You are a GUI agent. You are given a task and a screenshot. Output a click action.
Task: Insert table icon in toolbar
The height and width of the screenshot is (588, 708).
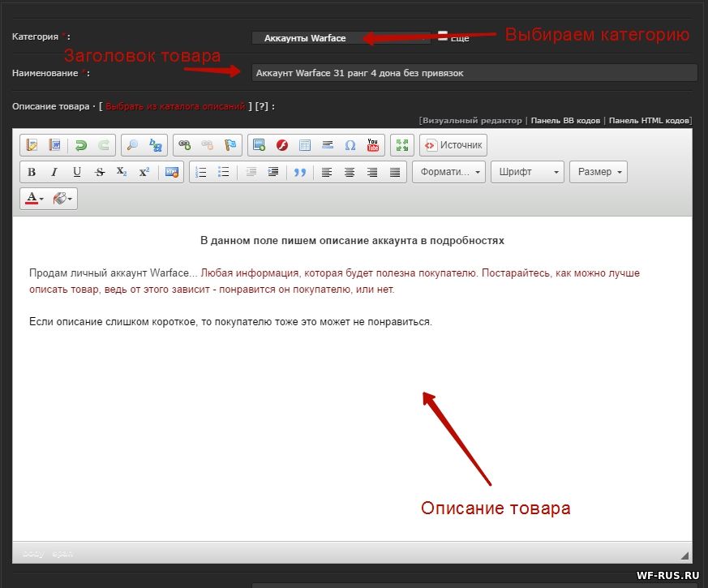(305, 145)
